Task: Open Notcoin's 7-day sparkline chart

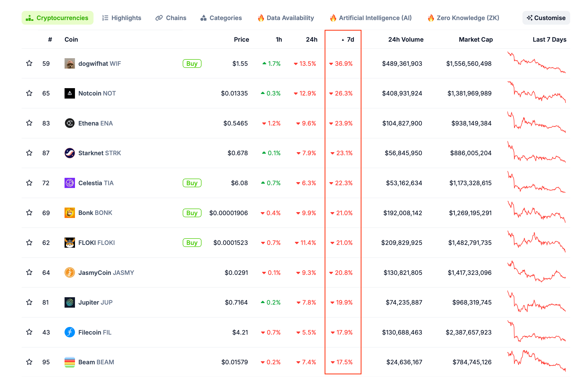Action: click(x=536, y=92)
